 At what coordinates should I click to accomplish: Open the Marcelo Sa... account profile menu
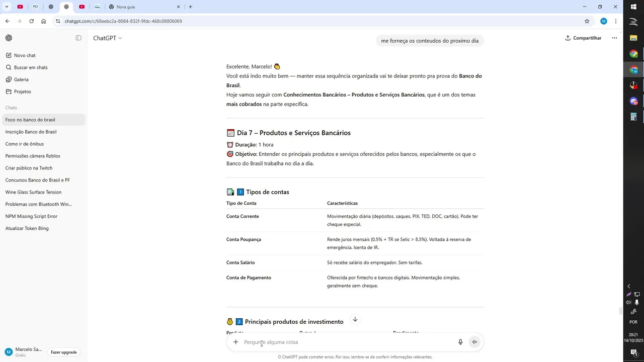pyautogui.click(x=24, y=352)
